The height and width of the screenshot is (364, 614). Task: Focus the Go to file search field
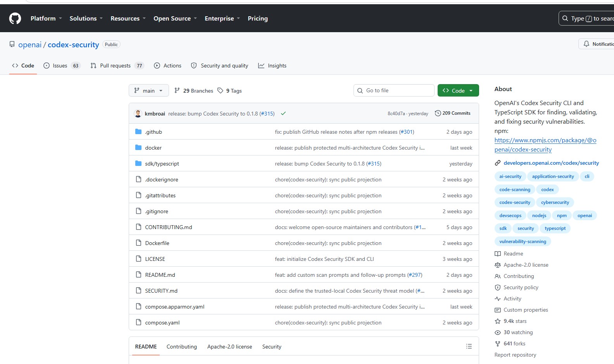[x=394, y=90]
